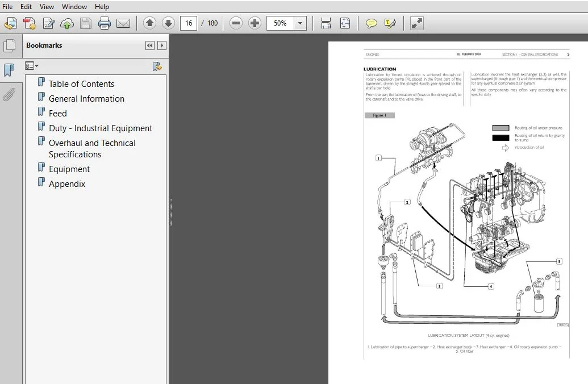Image resolution: width=588 pixels, height=384 pixels.
Task: Click the LUBRICATION heading on the page
Action: [380, 69]
